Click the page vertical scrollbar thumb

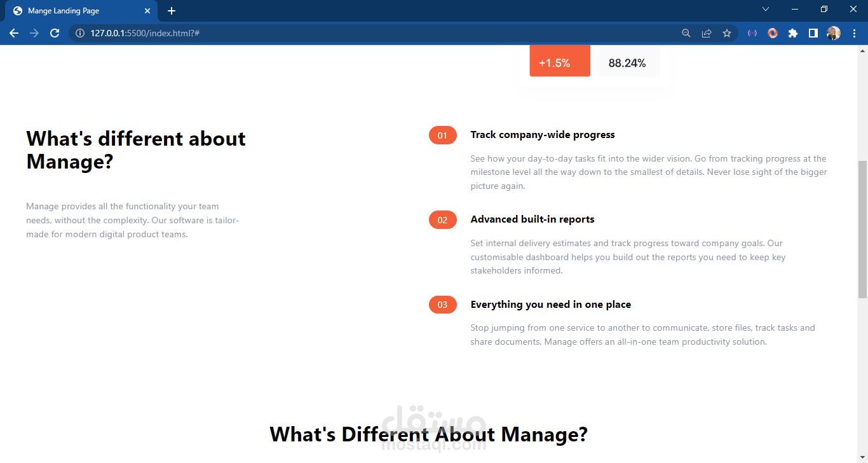tap(862, 229)
